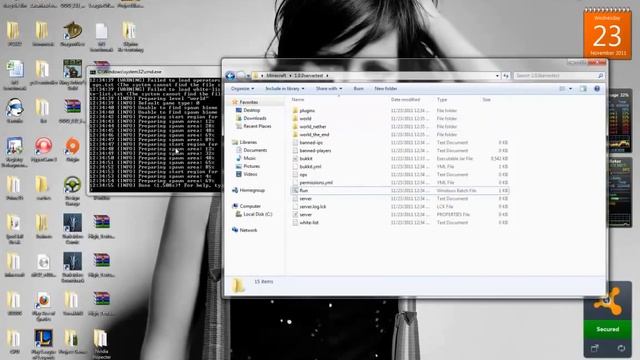Select the Origin desktop shortcut
This screenshot has width=640, height=360.
click(x=73, y=150)
